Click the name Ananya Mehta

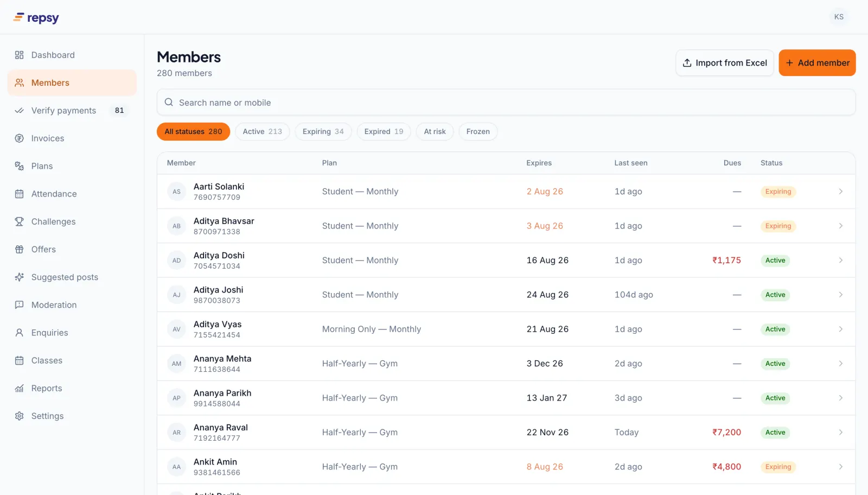tap(222, 359)
